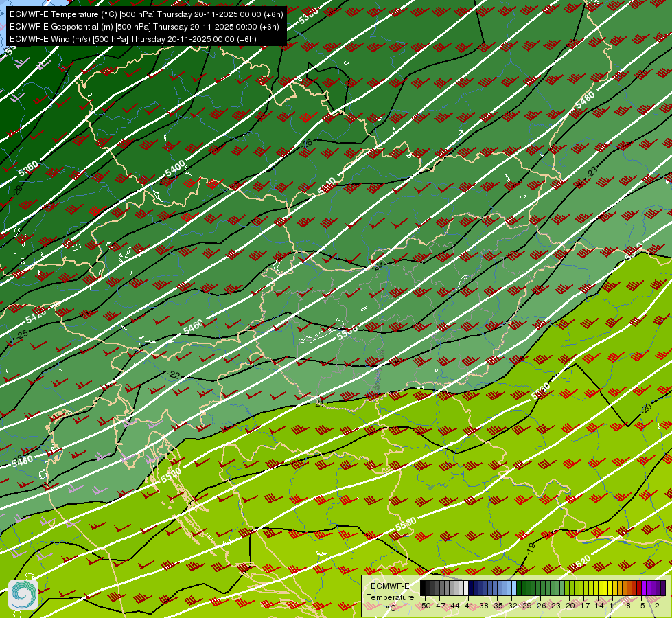
Task: Click the -47 legend tick label
Action: [x=439, y=606]
